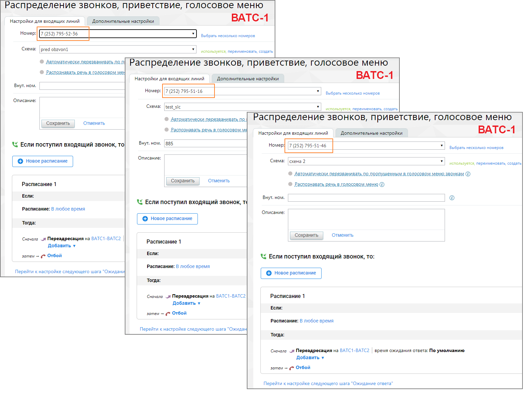
Task: Click Сохранить in the 795-52-36 window
Action: coord(58,123)
